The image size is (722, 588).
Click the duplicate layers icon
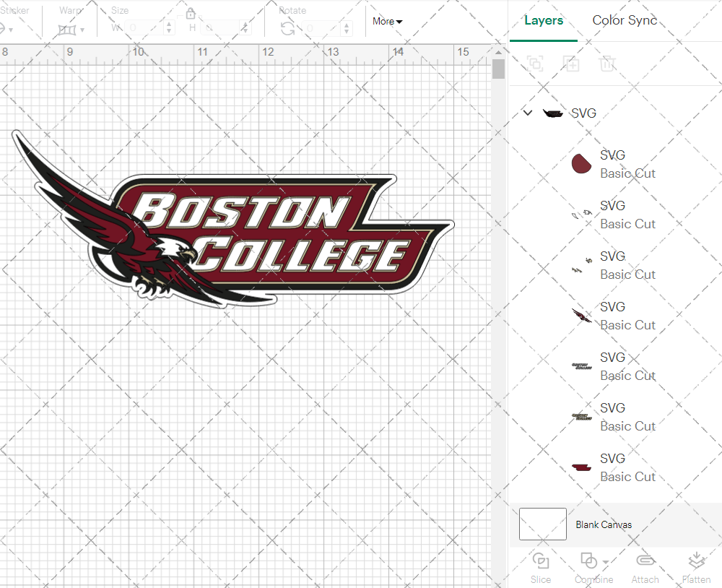tap(535, 64)
